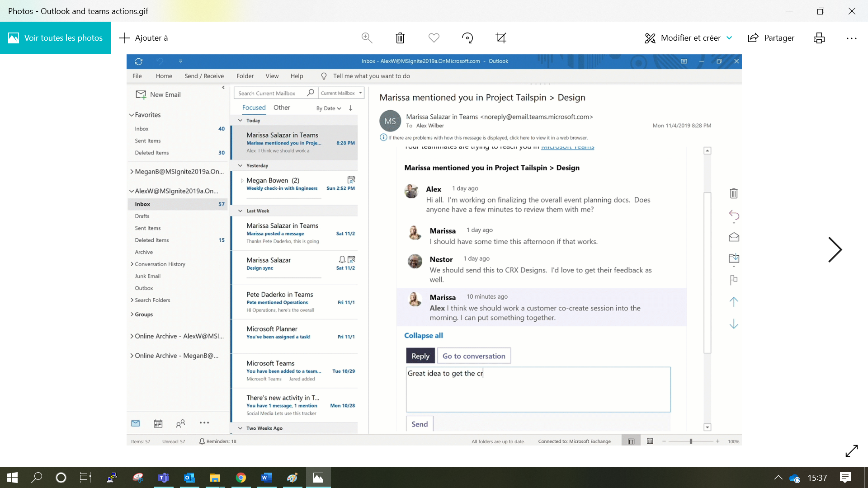
Task: Switch to the Other inbox tab
Action: click(282, 108)
